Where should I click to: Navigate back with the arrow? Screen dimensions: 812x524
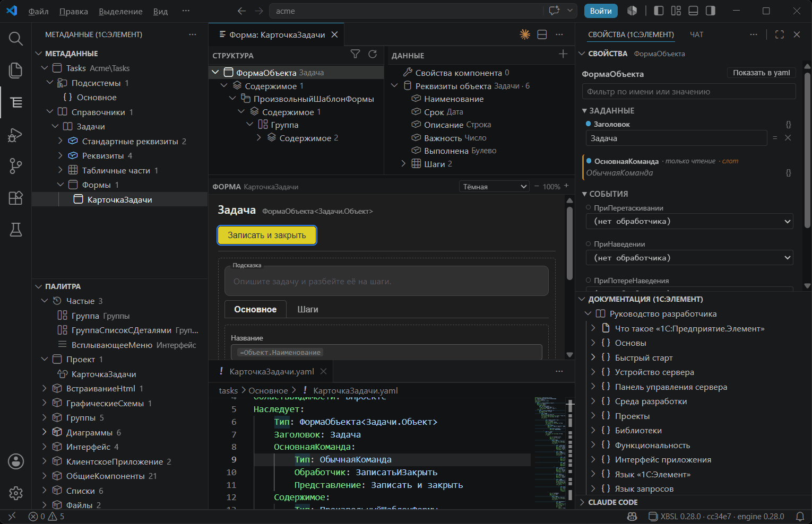click(242, 11)
